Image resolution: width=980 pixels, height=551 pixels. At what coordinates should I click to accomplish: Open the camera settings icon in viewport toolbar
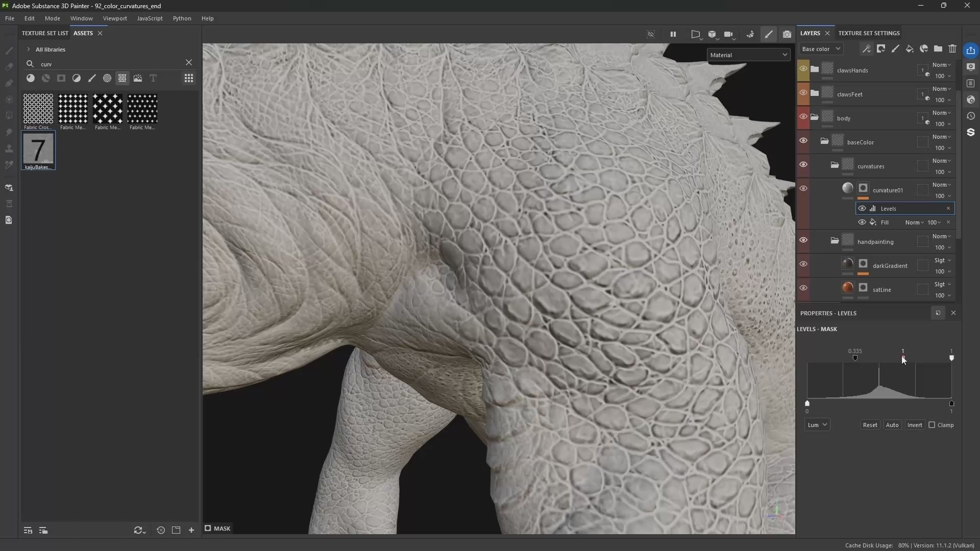coord(729,34)
